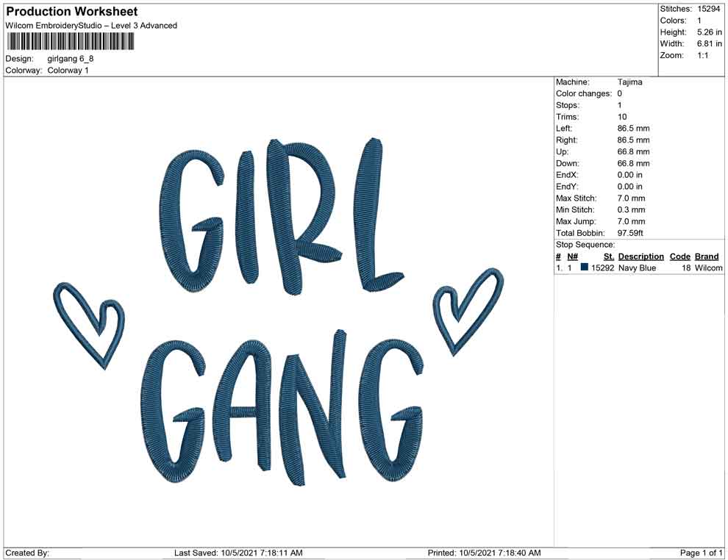Click the Description column header

click(x=640, y=256)
